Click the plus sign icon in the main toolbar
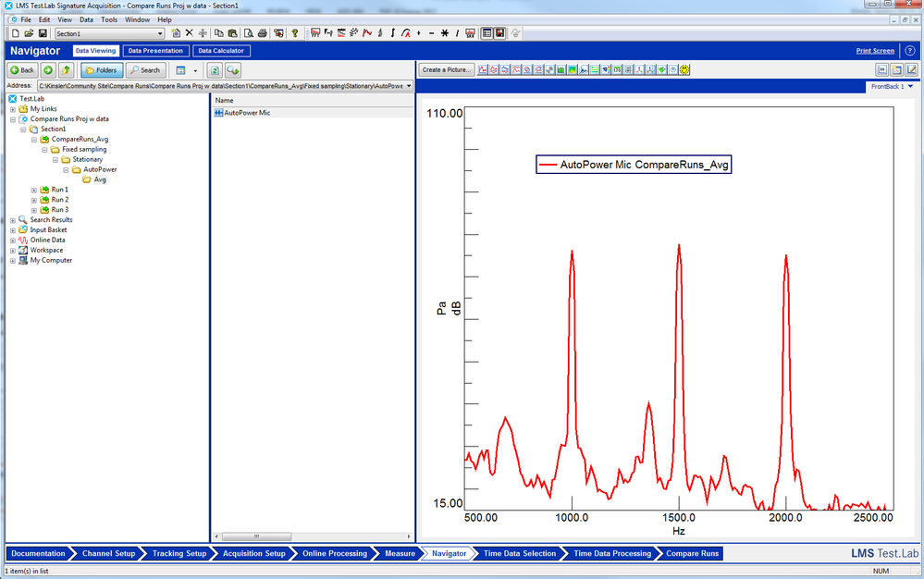924x579 pixels. pyautogui.click(x=419, y=33)
